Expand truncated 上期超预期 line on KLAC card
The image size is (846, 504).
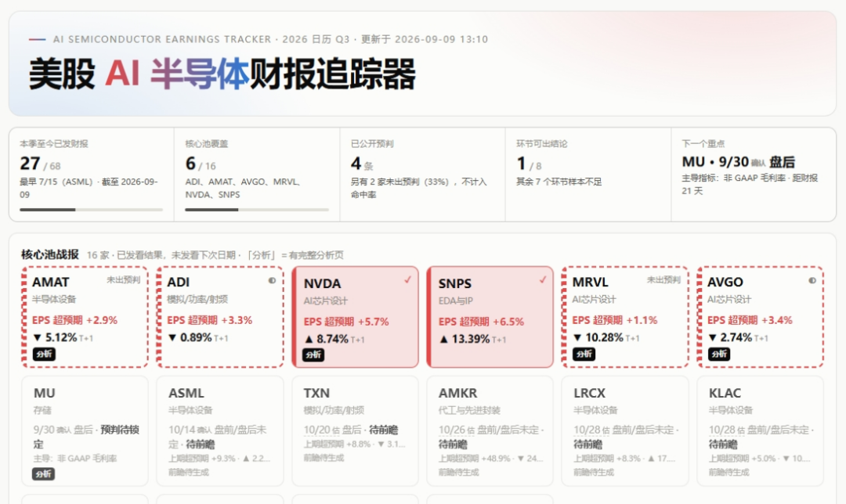[x=760, y=458]
